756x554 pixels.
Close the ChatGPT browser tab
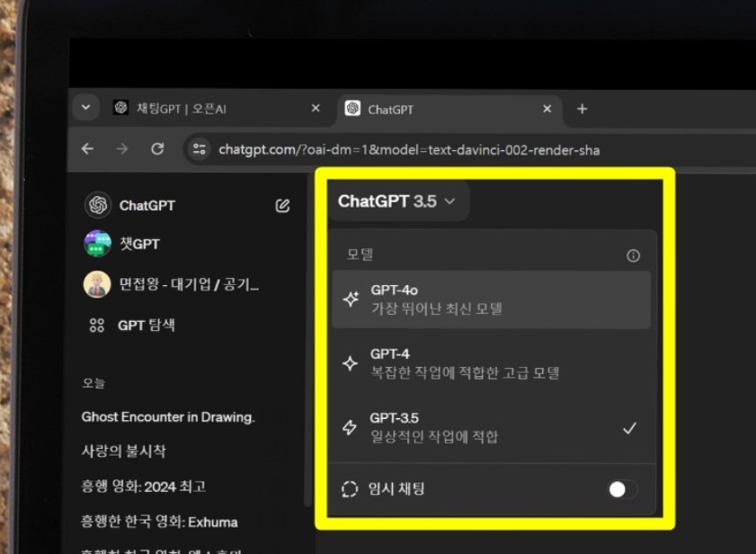[547, 109]
